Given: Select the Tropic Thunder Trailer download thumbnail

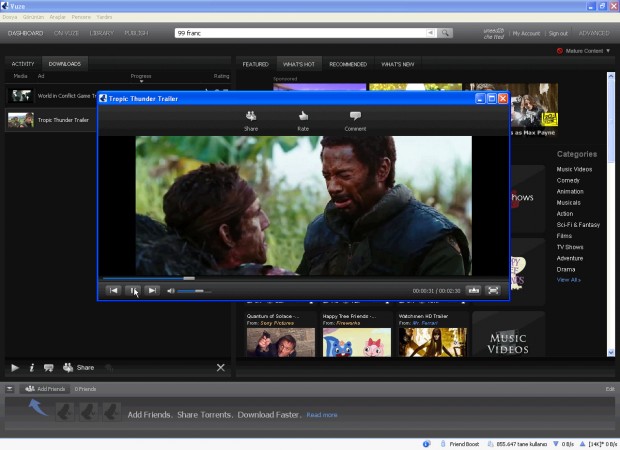Looking at the screenshot, I should (21, 120).
